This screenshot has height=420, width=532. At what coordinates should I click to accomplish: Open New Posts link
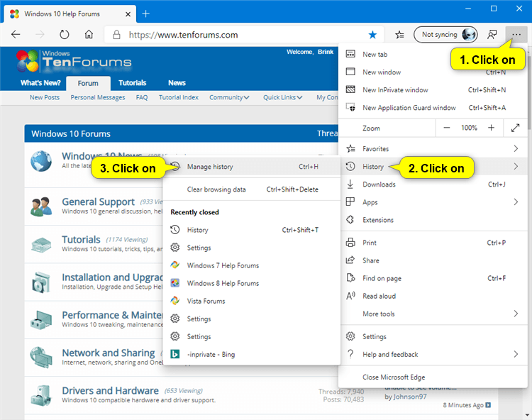45,97
